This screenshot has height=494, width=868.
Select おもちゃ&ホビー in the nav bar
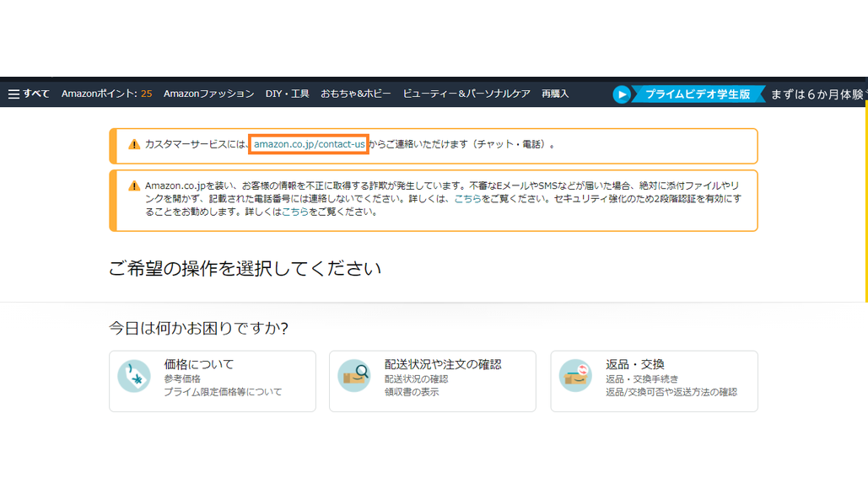(355, 94)
